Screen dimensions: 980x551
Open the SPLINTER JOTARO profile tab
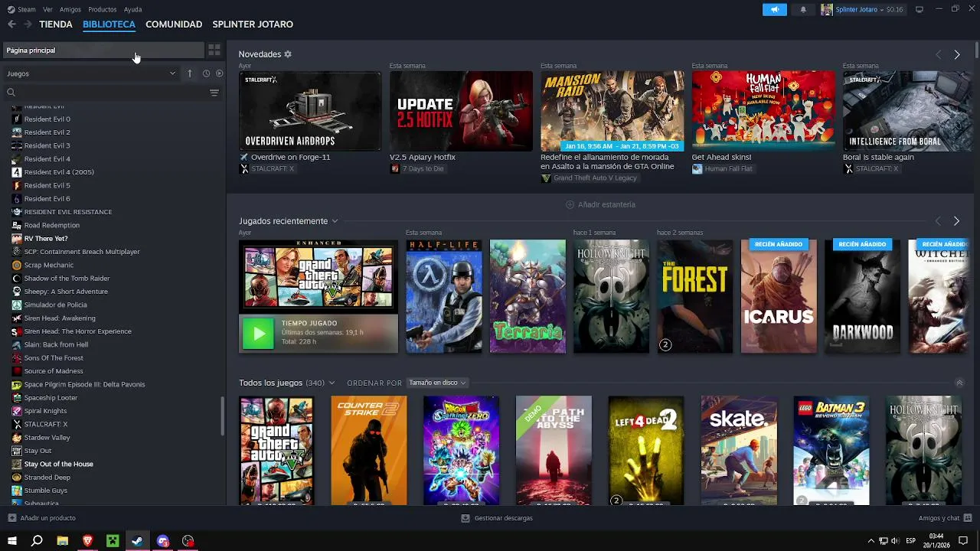253,24
